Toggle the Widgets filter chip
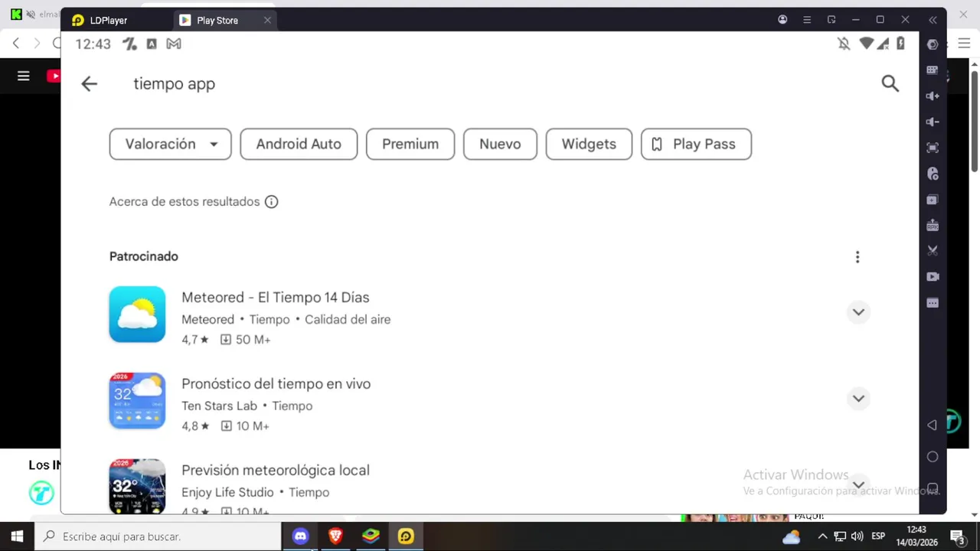The image size is (980, 551). 589,144
